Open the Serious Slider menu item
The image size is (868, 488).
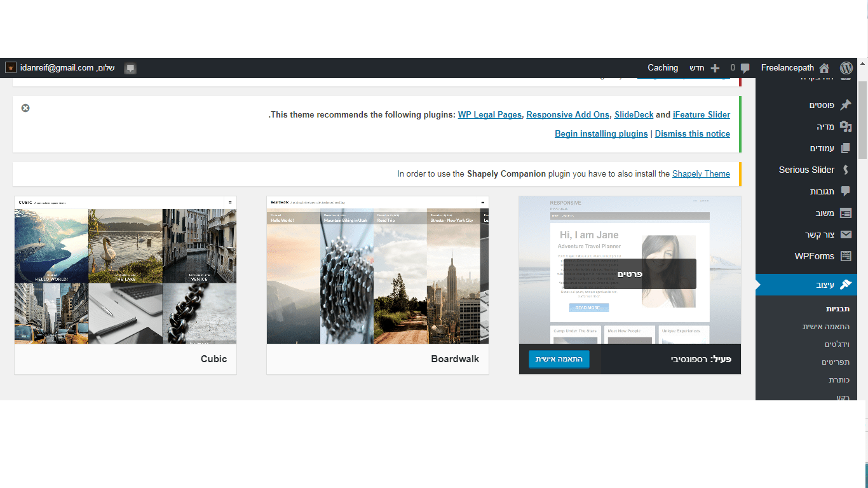[x=806, y=170]
